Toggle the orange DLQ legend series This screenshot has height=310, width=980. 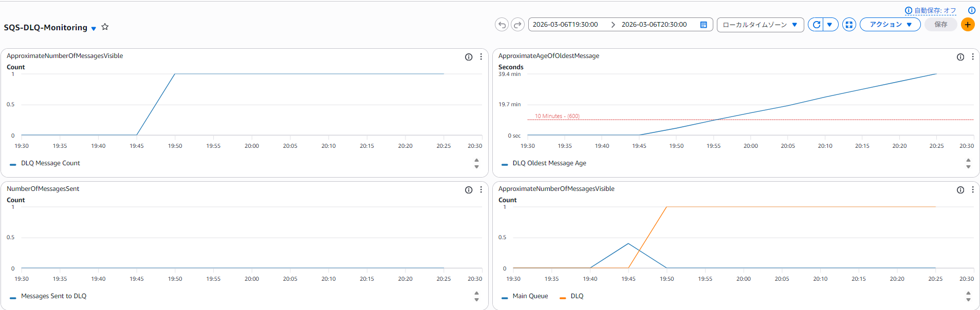[577, 296]
